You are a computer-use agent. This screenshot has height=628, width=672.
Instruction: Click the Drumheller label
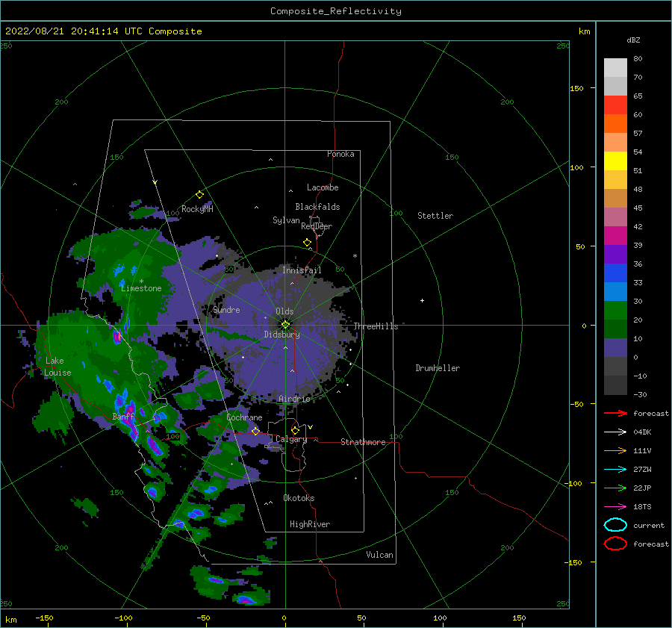pyautogui.click(x=438, y=368)
